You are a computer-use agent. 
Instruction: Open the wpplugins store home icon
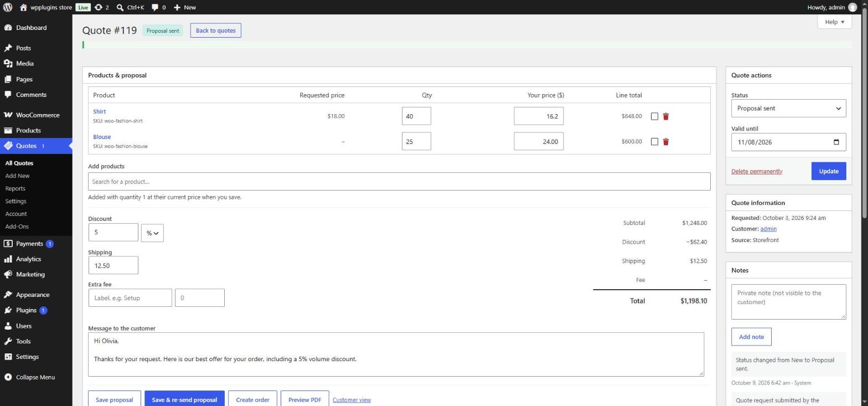pyautogui.click(x=23, y=7)
